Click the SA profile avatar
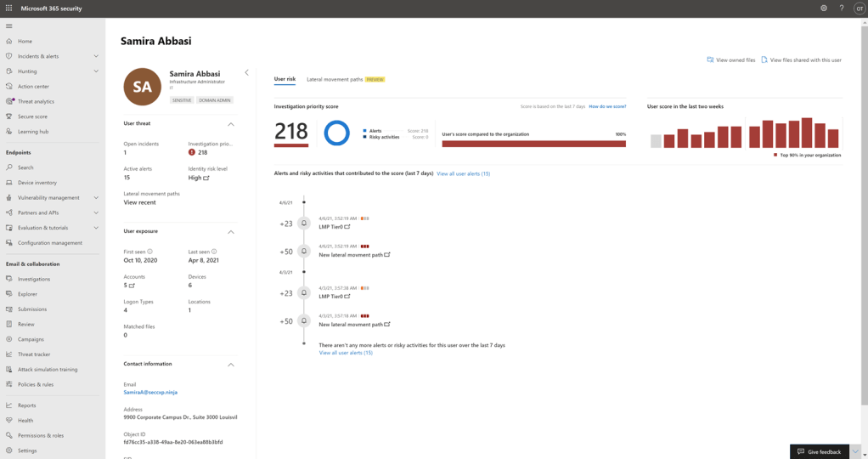This screenshot has width=868, height=459. (x=142, y=87)
